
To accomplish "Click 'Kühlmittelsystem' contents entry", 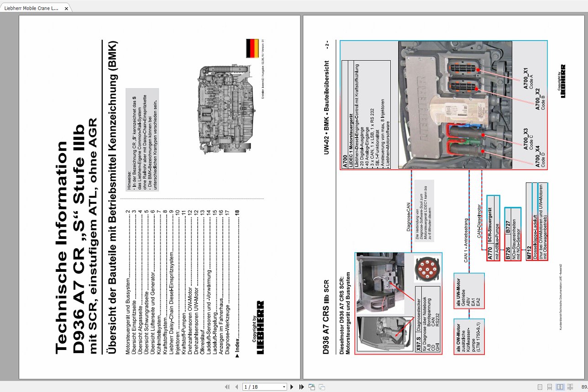I will click(159, 281).
